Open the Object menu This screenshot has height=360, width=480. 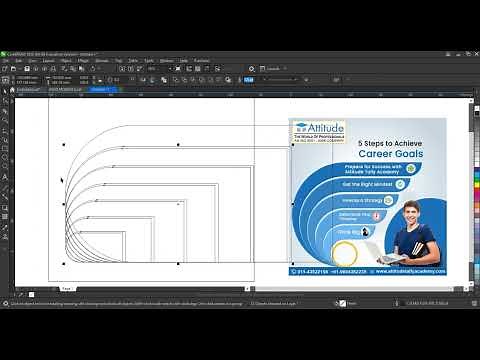point(66,61)
